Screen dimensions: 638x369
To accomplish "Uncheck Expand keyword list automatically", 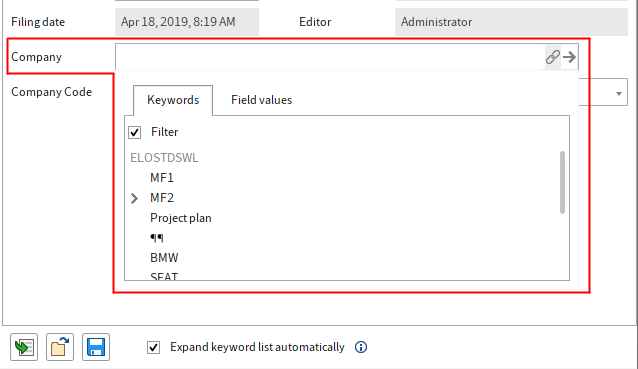I will [x=153, y=347].
